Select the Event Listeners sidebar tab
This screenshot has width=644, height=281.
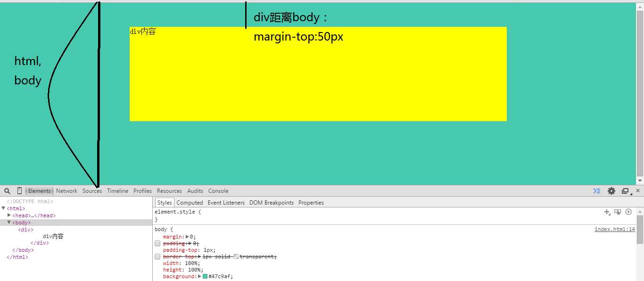coord(226,203)
